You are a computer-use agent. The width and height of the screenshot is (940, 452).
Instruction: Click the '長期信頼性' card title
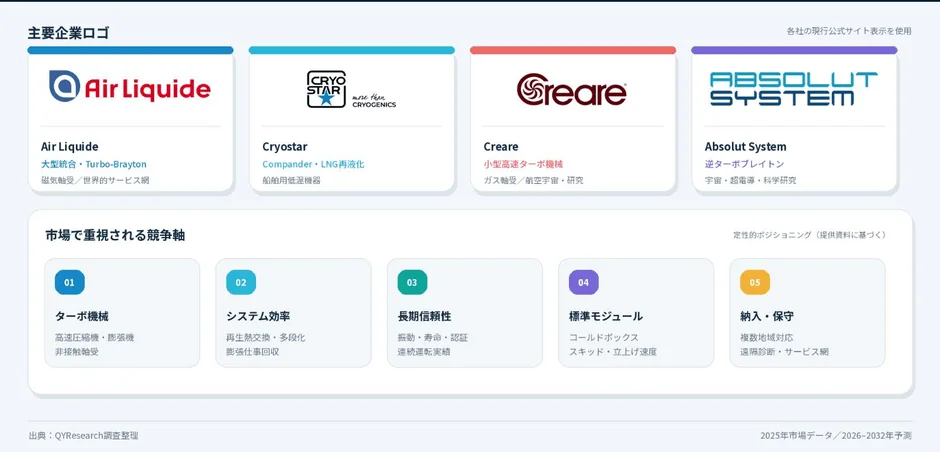(424, 316)
